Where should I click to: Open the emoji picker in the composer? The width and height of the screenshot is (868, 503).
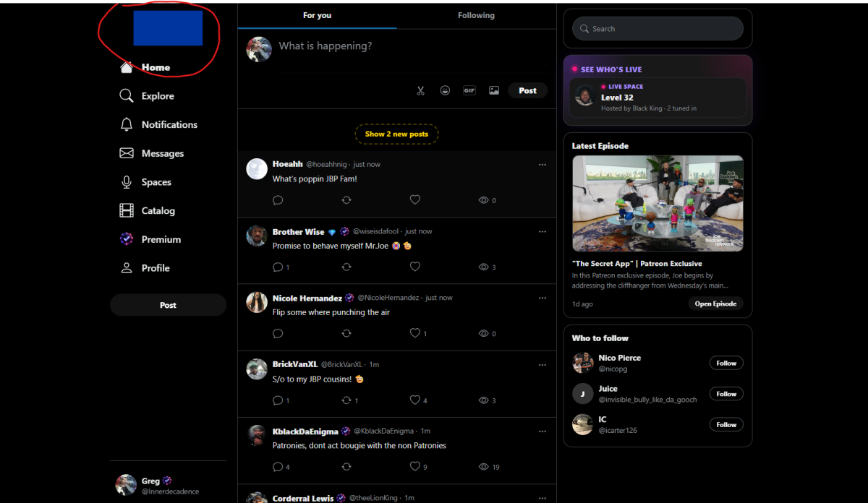(x=446, y=90)
